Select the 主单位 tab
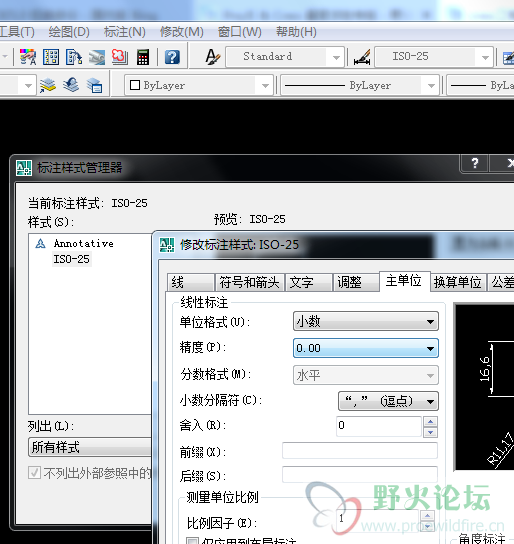Screen dimensions: 514x544 (x=404, y=281)
